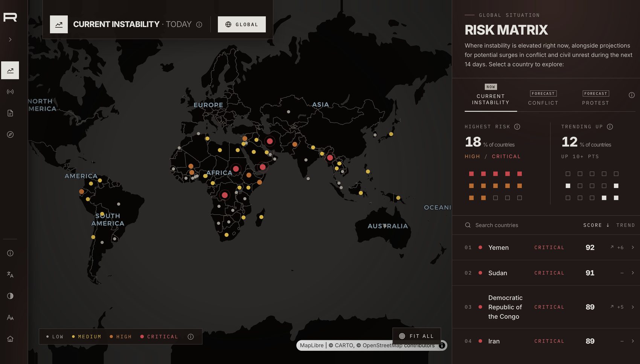The width and height of the screenshot is (640, 364).
Task: Click the first red critical risk square
Action: coord(471,174)
